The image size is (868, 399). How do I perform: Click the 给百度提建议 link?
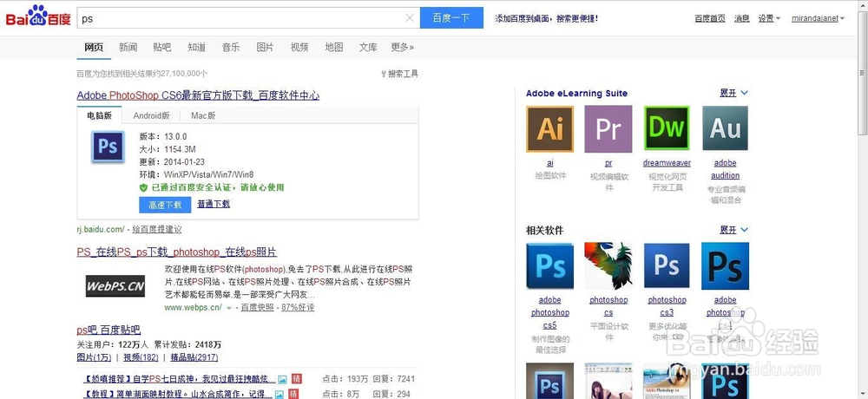156,229
